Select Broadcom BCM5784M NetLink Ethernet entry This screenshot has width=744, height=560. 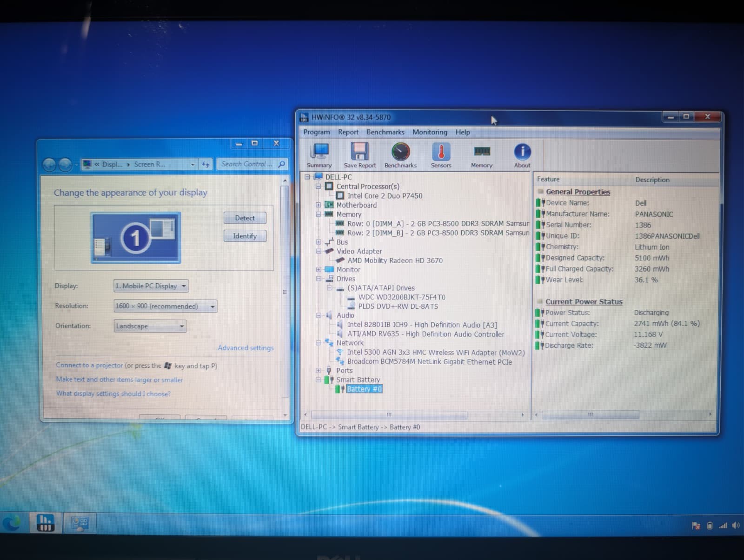tap(430, 362)
